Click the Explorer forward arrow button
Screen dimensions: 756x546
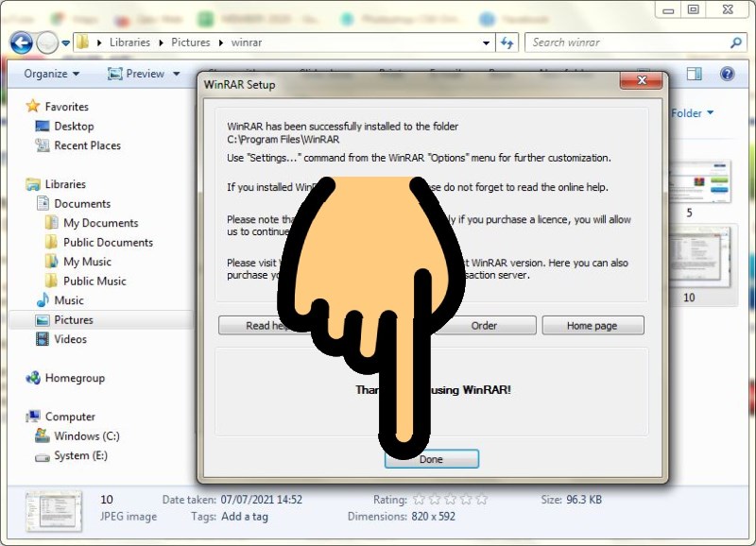[47, 43]
